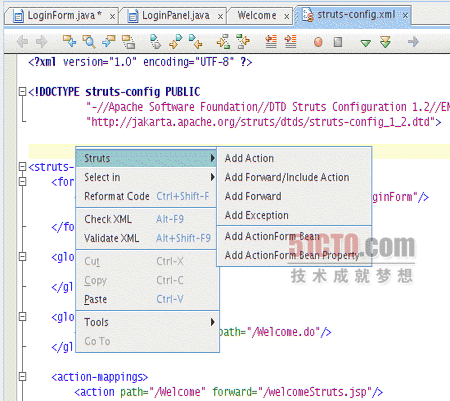
Task: Collapse the action-mappings fold marker
Action: 22,377
